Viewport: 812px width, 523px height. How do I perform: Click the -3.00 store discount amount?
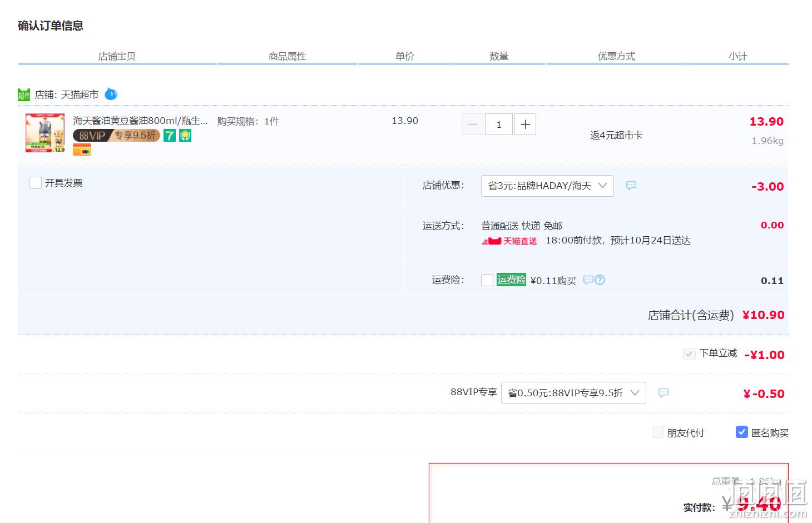pyautogui.click(x=768, y=187)
